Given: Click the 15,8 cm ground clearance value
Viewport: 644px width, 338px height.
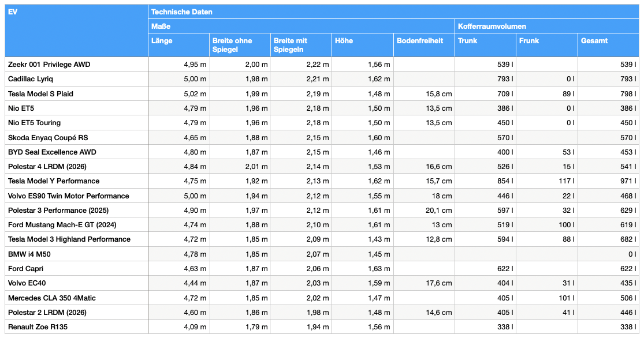Looking at the screenshot, I should click(x=438, y=93).
